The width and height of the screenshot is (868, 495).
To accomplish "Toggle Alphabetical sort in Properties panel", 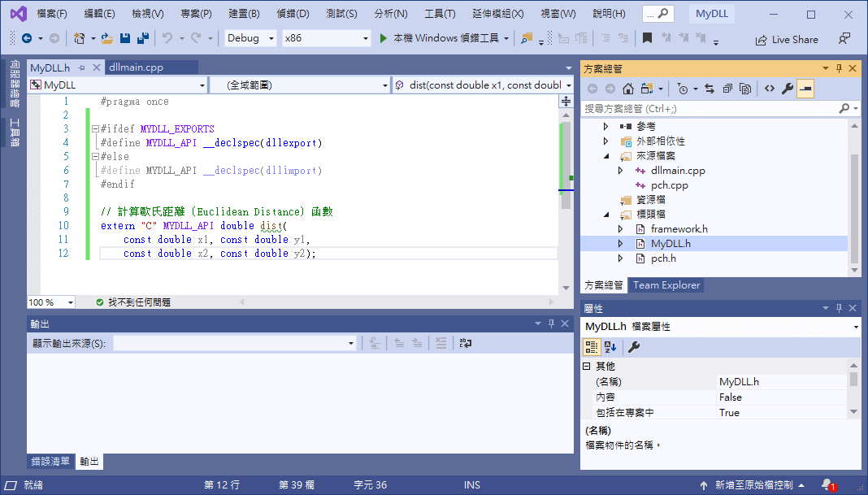I will pos(610,347).
